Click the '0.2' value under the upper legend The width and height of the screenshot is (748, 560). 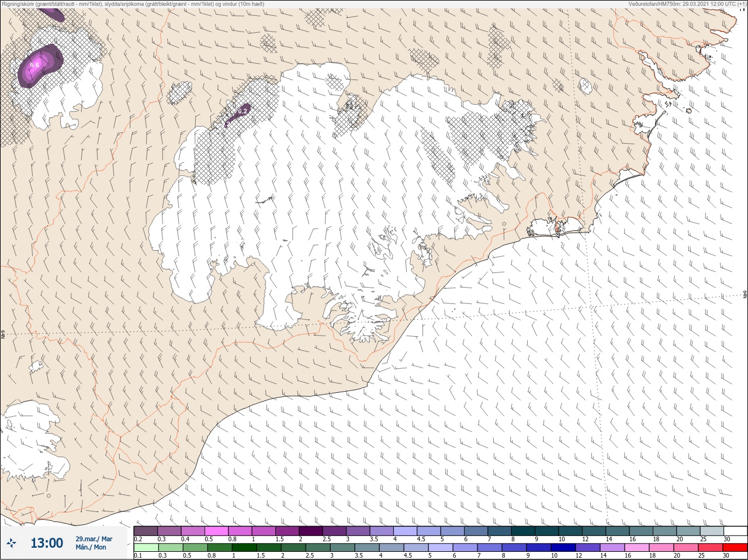pyautogui.click(x=138, y=539)
